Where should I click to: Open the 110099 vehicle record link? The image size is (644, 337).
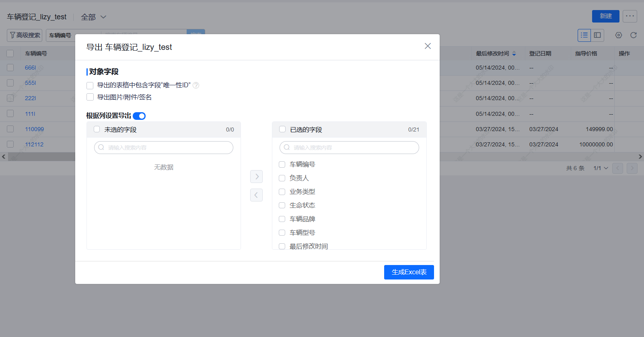click(x=35, y=129)
